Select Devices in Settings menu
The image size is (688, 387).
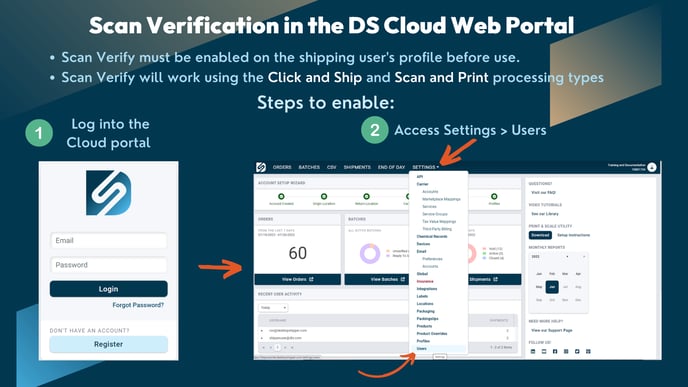(x=423, y=244)
